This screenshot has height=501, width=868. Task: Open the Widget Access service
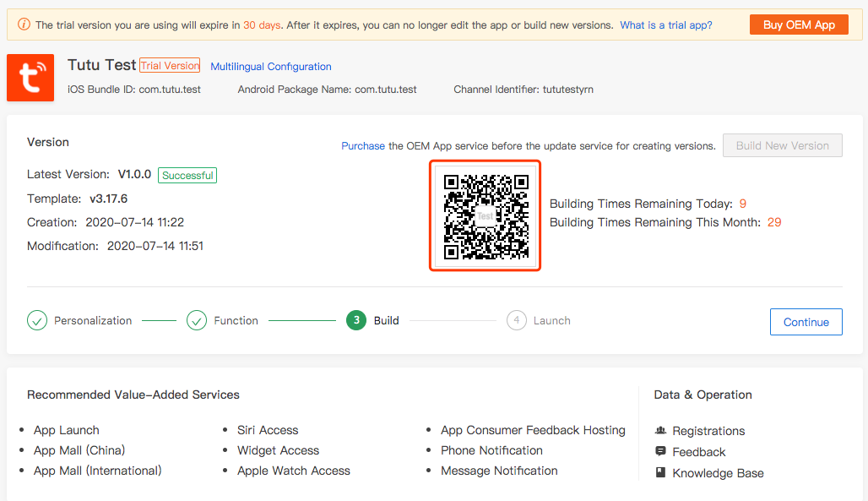278,450
